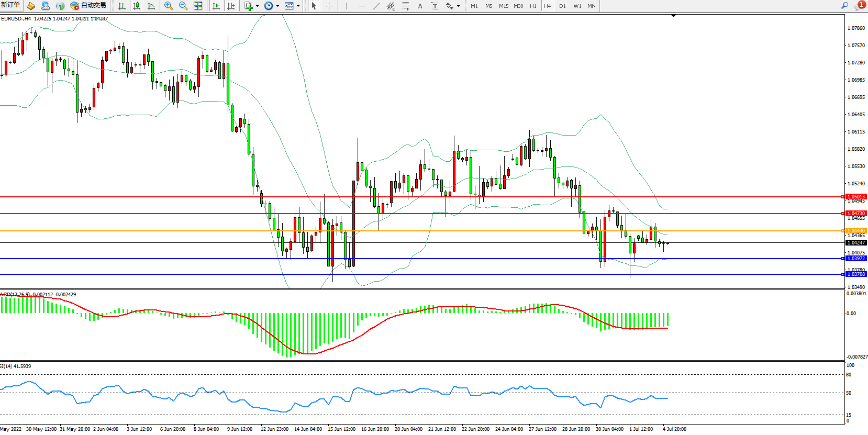Screen dimensions: 868x435
Task: Expand the Indicators list dropdown arrow
Action: tap(257, 6)
